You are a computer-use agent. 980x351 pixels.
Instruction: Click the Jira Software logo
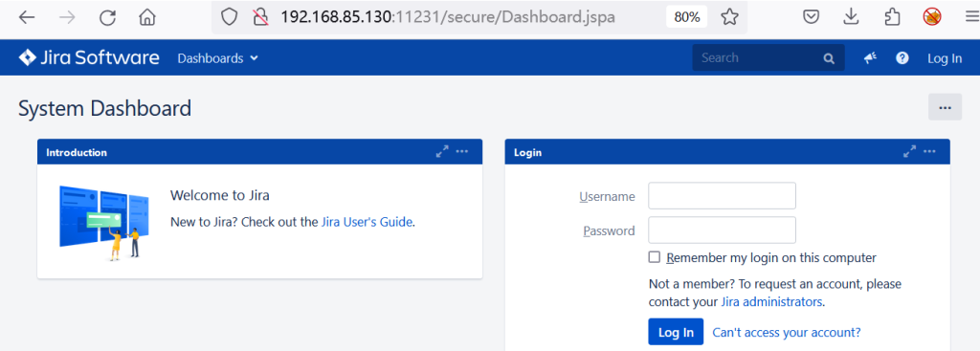(89, 58)
